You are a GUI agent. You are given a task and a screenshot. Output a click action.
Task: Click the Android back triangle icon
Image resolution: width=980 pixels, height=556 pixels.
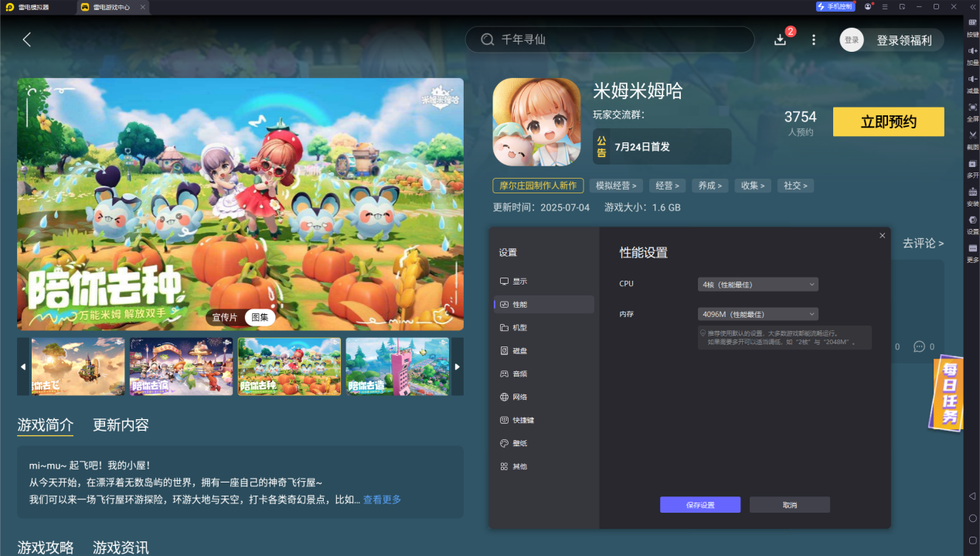coord(972,496)
